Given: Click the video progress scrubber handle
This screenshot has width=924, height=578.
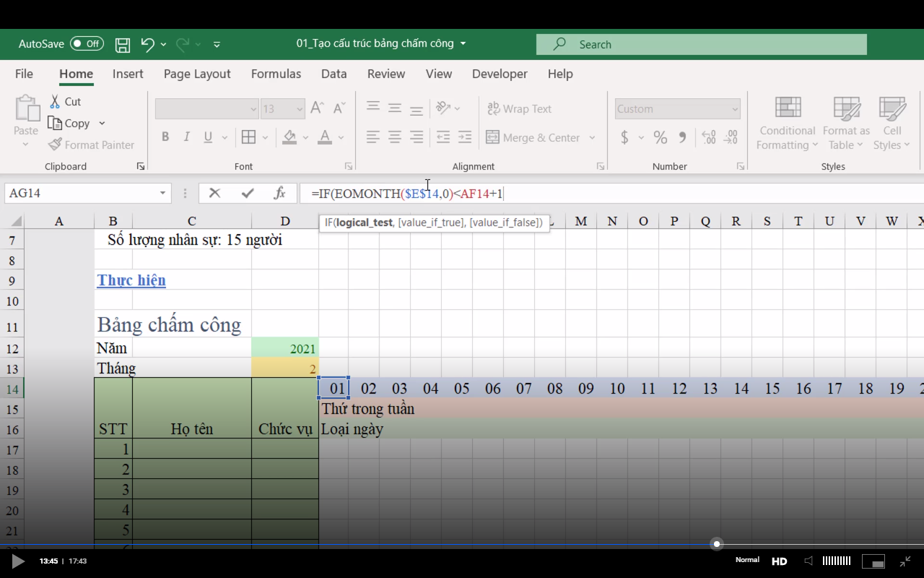Looking at the screenshot, I should (717, 544).
